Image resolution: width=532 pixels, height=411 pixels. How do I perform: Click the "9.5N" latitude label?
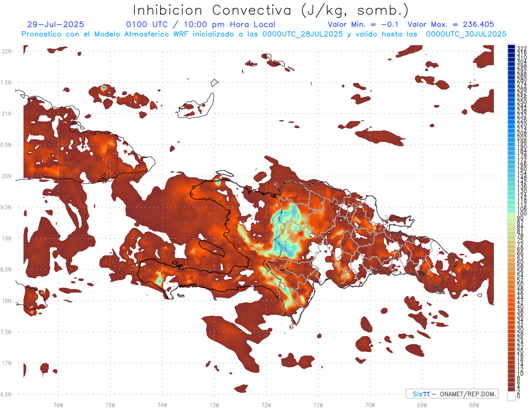[7, 207]
